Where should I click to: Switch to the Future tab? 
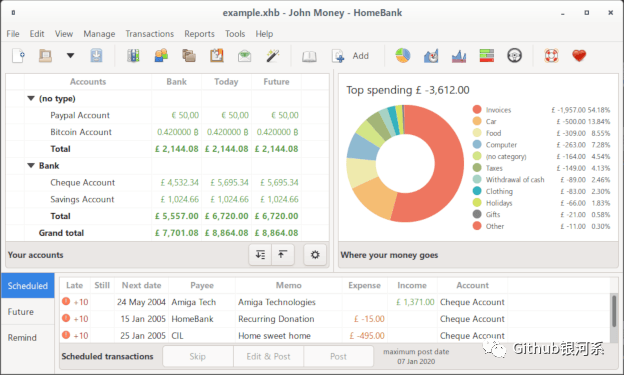(21, 312)
